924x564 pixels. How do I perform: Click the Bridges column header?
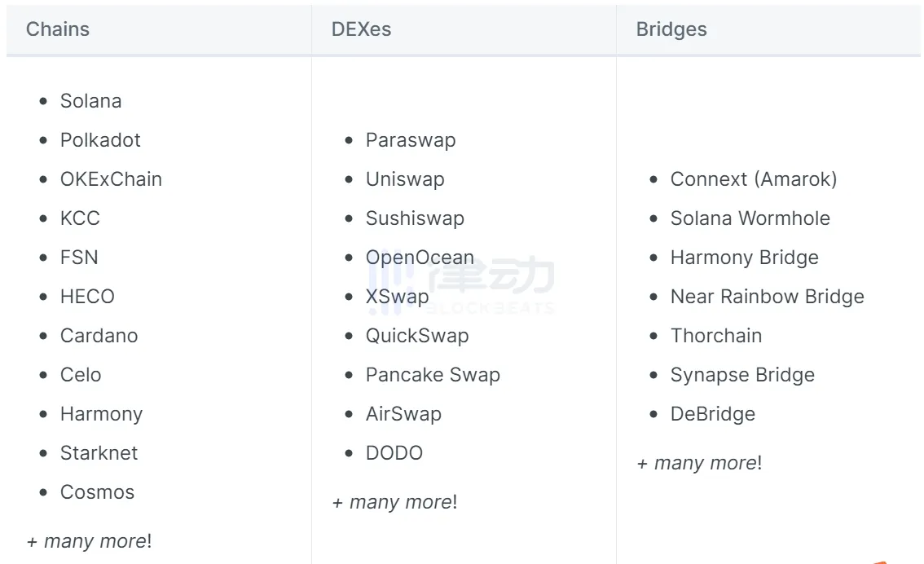pyautogui.click(x=671, y=29)
